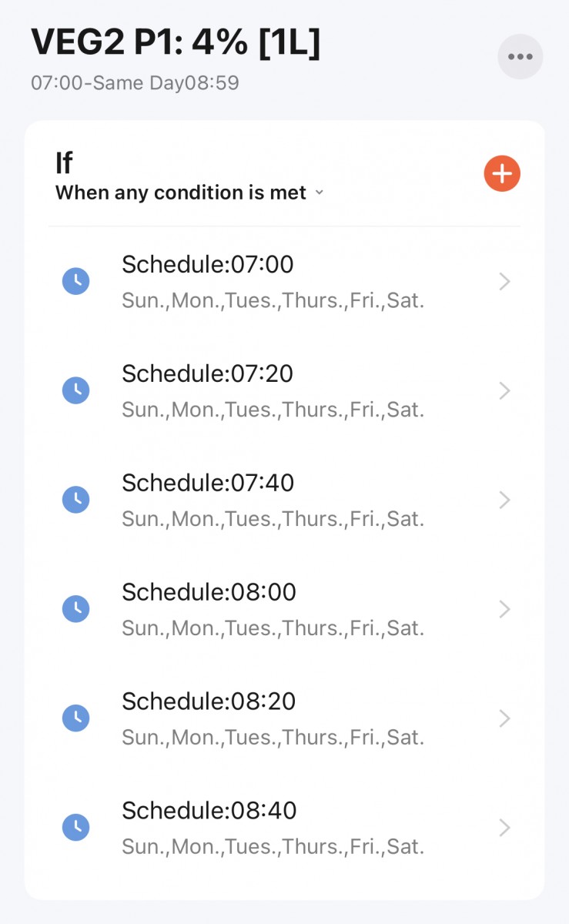Open the 'When any condition is met' dropdown
The height and width of the screenshot is (924, 569).
point(189,192)
